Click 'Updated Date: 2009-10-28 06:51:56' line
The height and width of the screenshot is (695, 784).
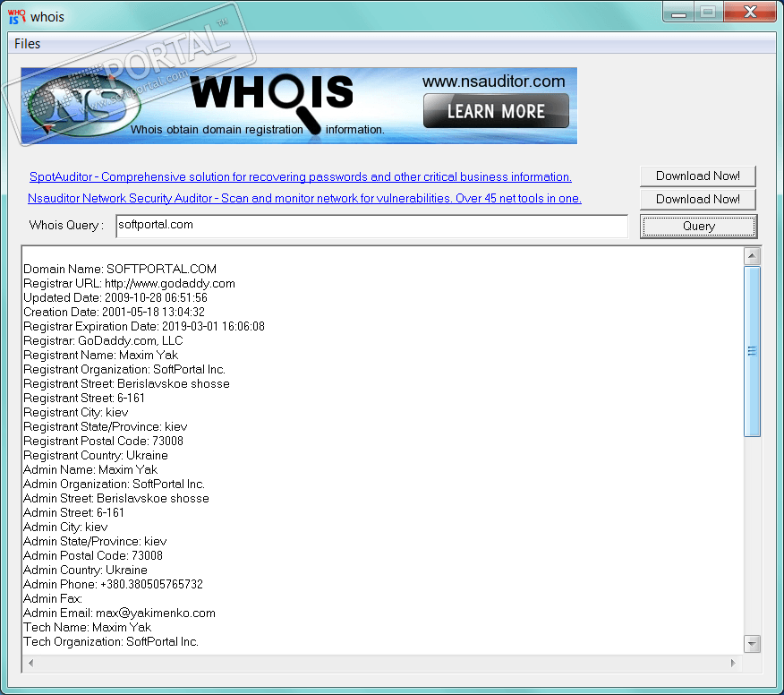115,297
